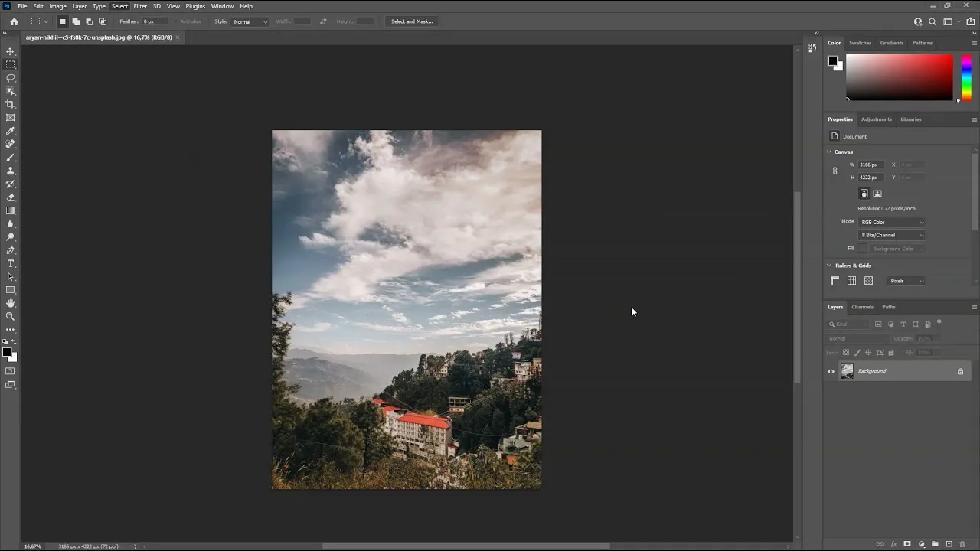Switch to the Channels tab
Screen dimensions: 980x551
(862, 307)
